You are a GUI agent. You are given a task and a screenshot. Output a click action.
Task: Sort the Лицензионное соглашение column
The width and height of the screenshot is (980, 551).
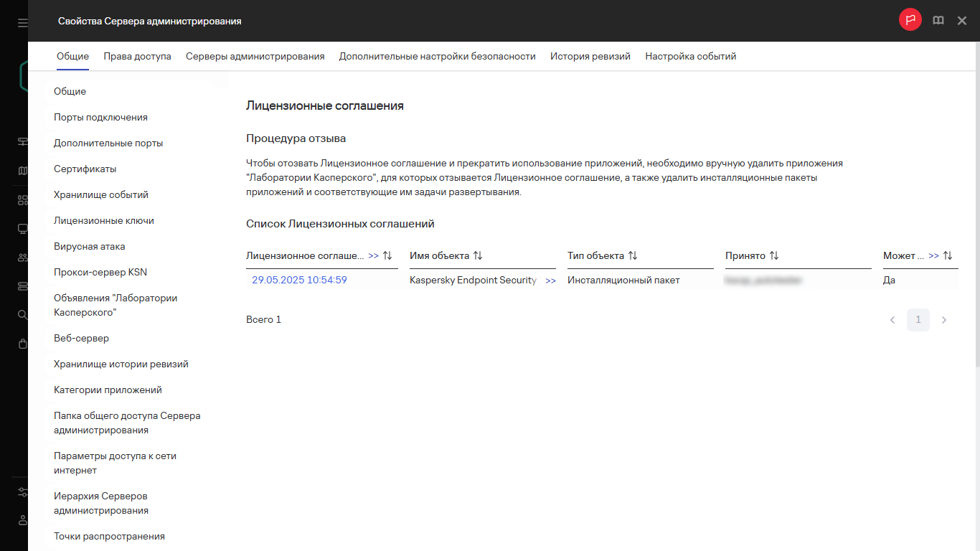[x=388, y=256]
